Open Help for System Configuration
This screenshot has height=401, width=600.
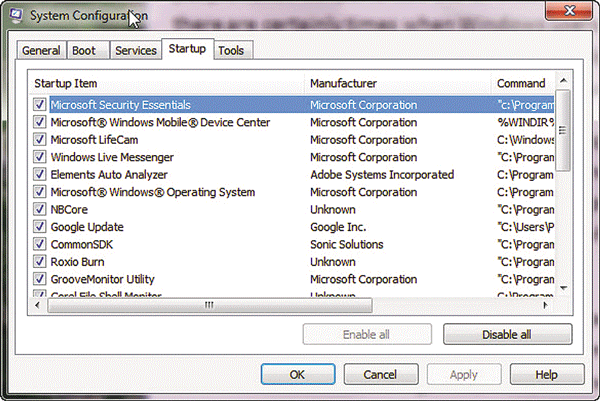coord(546,375)
